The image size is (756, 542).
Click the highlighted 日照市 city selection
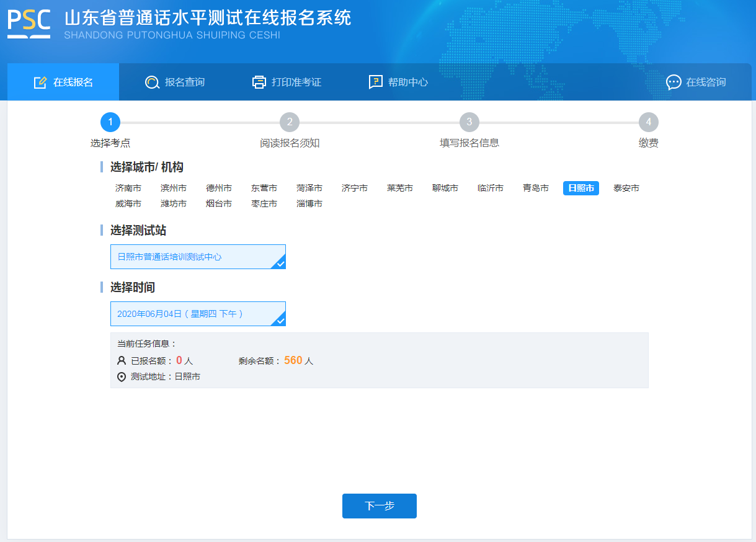tap(580, 188)
